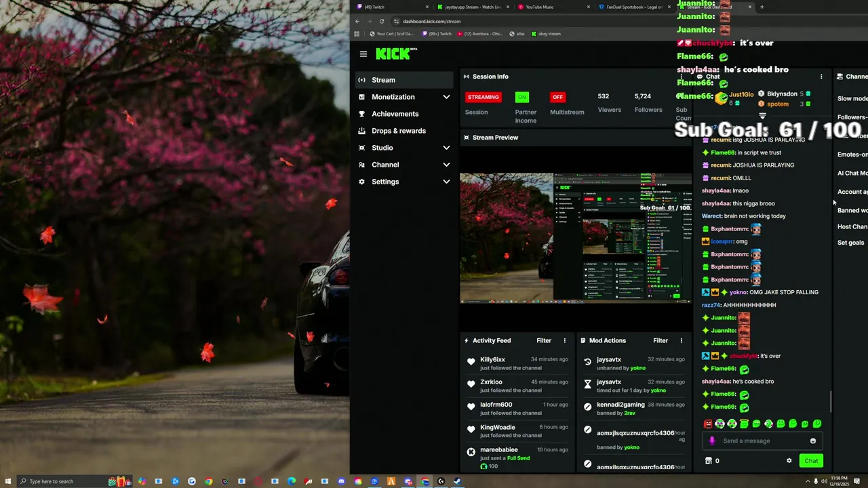
Task: Open the Set goals option
Action: coord(850,243)
